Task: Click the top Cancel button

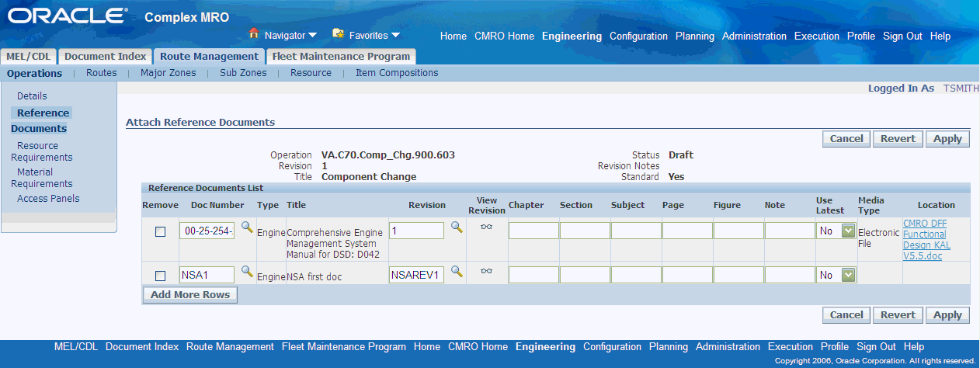Action: click(x=846, y=139)
